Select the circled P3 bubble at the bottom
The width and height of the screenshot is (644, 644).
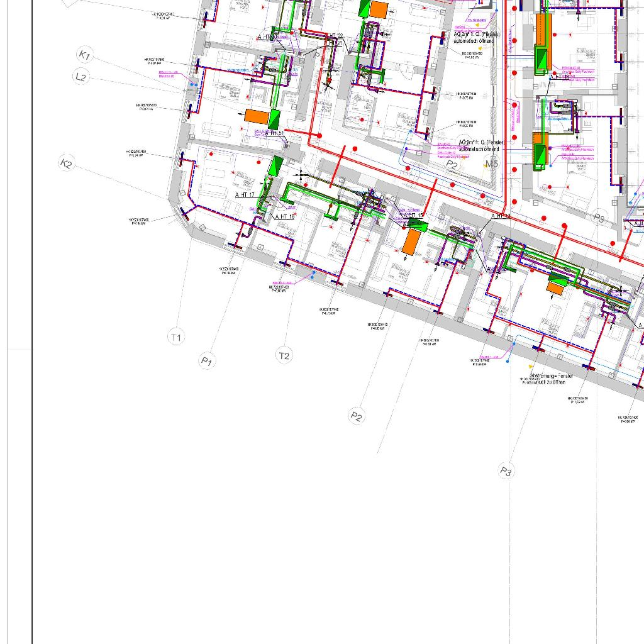506,471
